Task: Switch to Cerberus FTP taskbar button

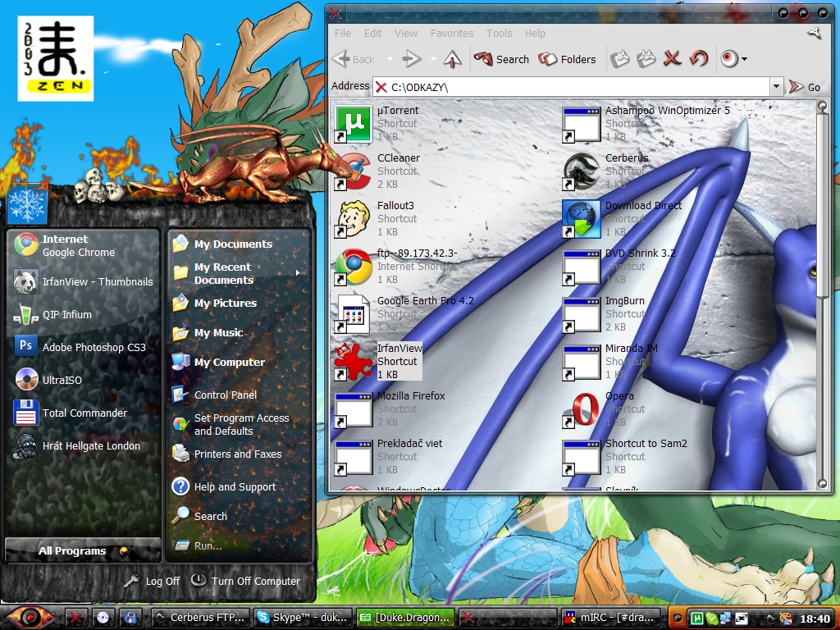Action: tap(200, 618)
